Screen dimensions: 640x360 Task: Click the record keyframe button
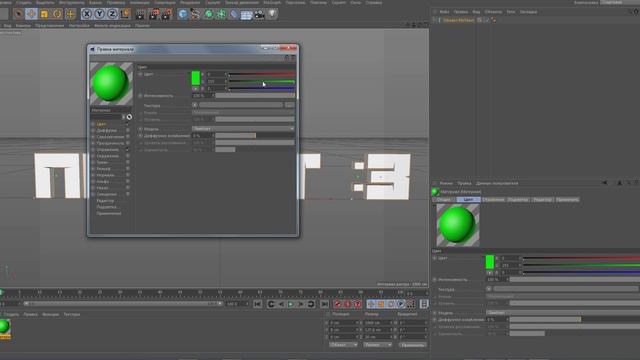tap(338, 304)
